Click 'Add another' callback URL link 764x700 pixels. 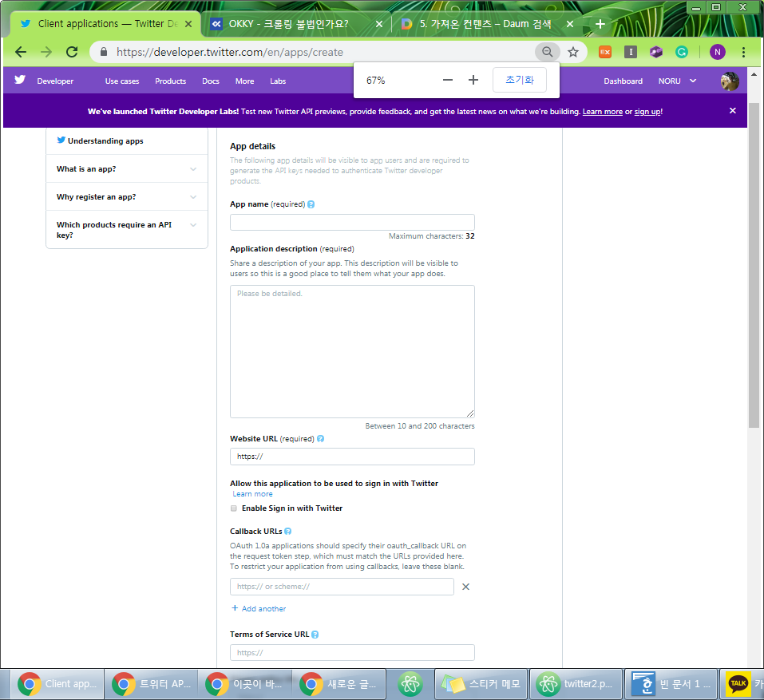point(259,609)
